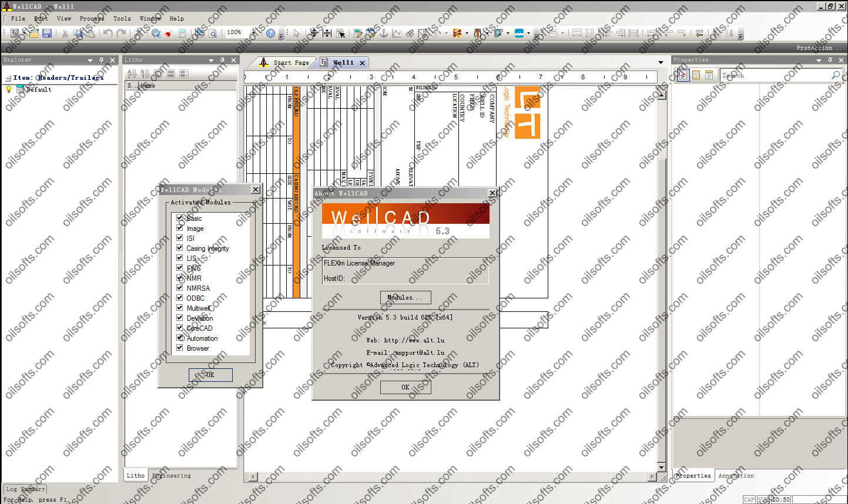Toggle the ISI module checkbox

[180, 238]
